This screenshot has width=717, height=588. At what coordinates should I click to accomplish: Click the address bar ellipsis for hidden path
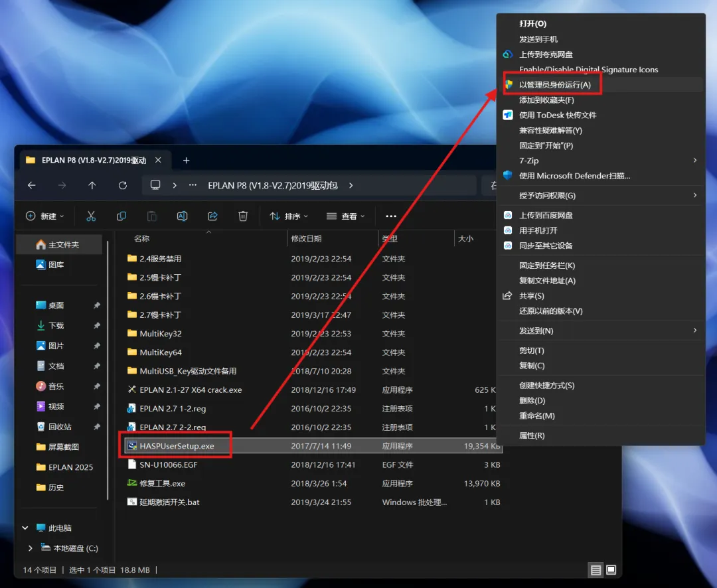pos(193,185)
